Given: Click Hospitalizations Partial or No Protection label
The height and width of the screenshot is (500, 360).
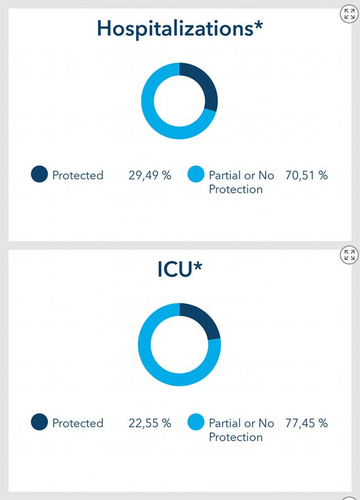Looking at the screenshot, I should coord(241,182).
